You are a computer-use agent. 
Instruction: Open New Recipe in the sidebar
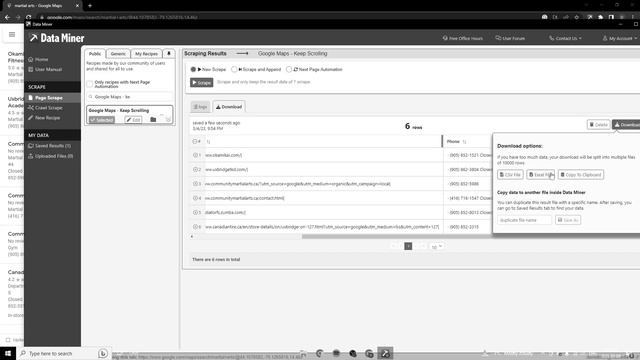(44, 118)
